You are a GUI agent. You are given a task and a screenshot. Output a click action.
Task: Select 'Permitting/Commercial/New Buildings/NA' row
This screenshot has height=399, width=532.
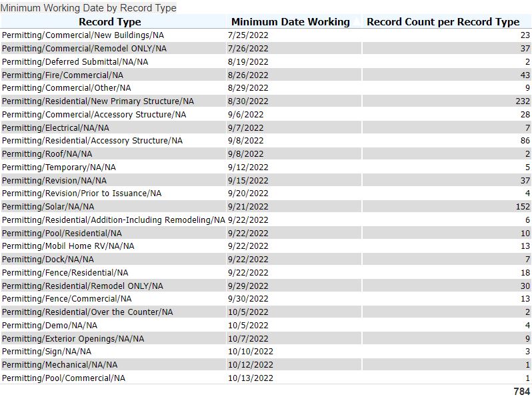(266, 35)
